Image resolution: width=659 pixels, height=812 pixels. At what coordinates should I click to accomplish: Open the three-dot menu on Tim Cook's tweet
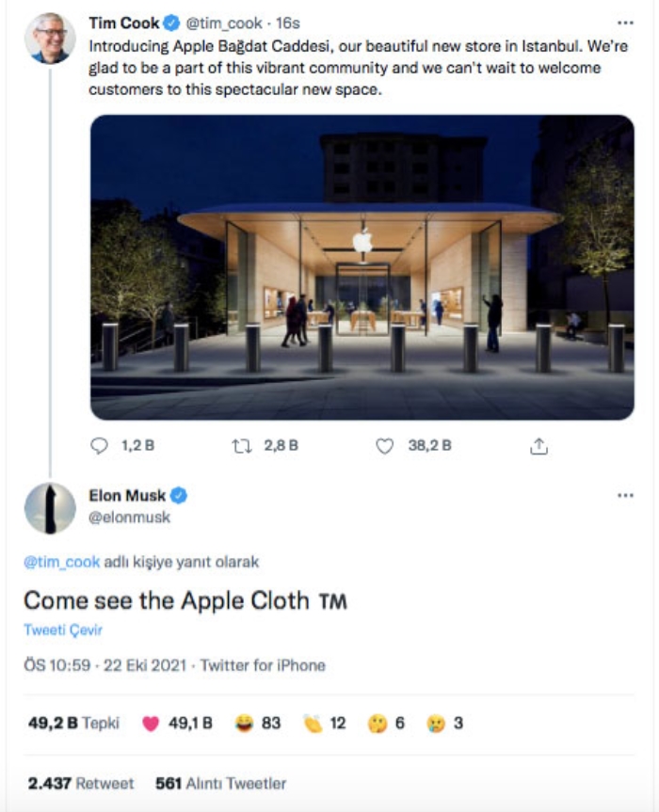click(625, 23)
